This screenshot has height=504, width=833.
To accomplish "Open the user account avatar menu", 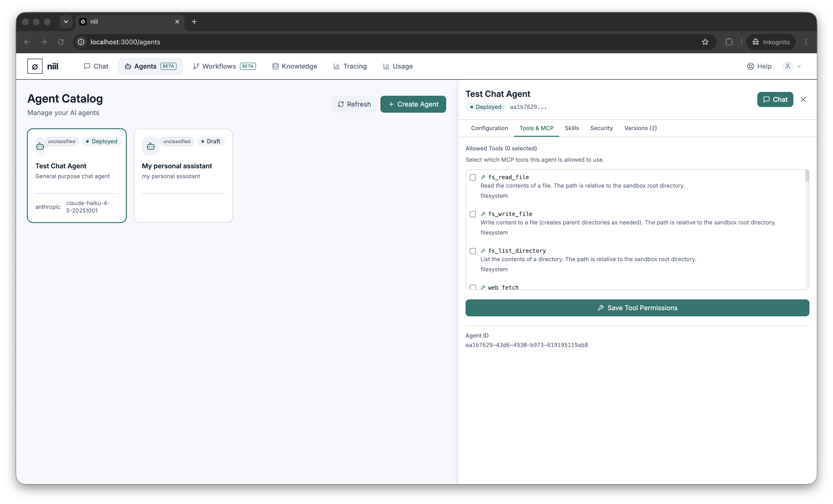I will 788,66.
